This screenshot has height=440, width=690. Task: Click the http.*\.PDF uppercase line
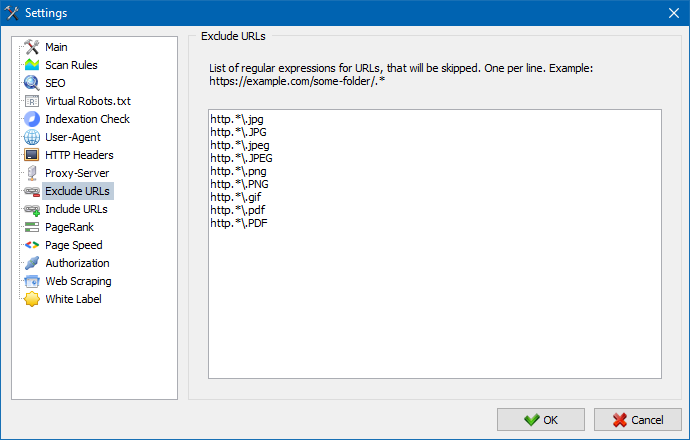click(239, 223)
